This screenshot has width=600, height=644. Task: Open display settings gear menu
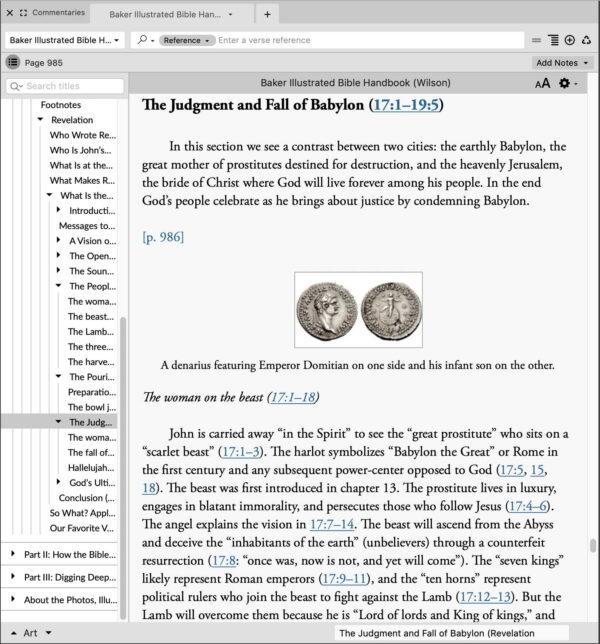point(568,83)
